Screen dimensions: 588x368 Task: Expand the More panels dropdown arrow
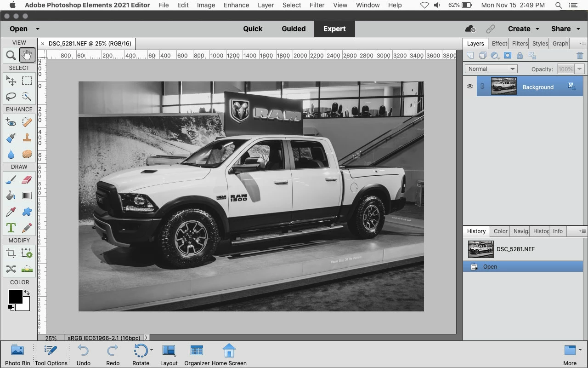tap(581, 350)
